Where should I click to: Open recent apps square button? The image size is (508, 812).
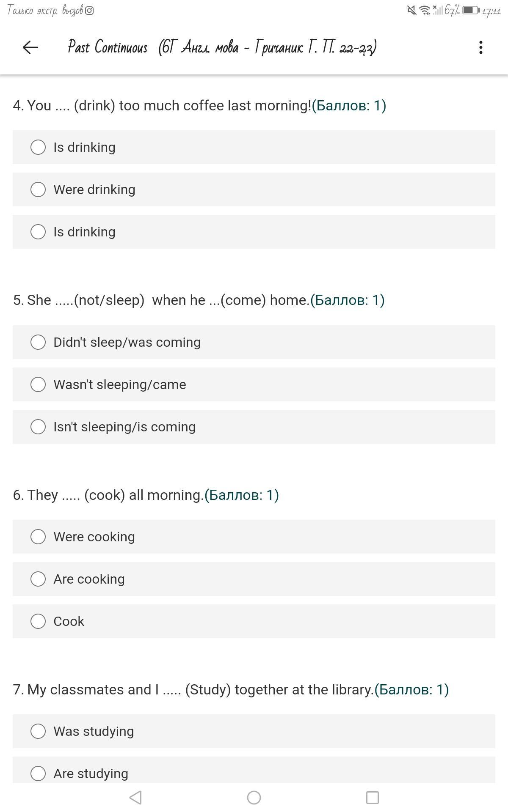372,798
